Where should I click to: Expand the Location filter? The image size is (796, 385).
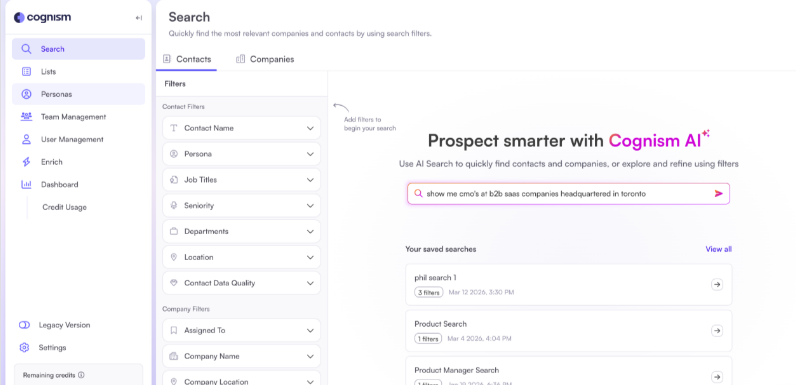point(242,257)
